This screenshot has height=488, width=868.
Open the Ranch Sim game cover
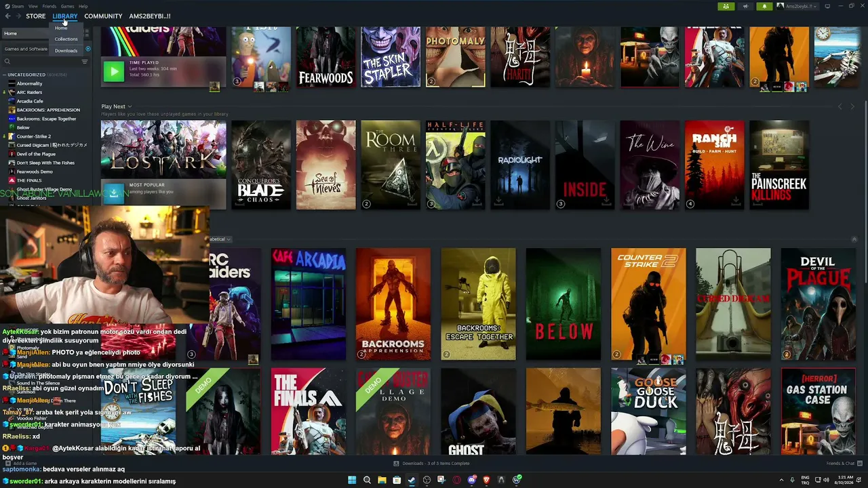point(715,165)
